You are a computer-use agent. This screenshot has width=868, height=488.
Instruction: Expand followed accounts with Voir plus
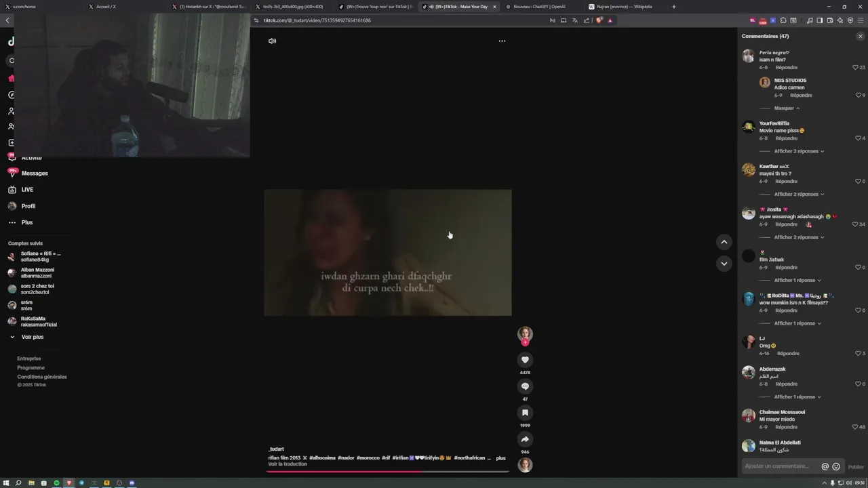pos(32,337)
